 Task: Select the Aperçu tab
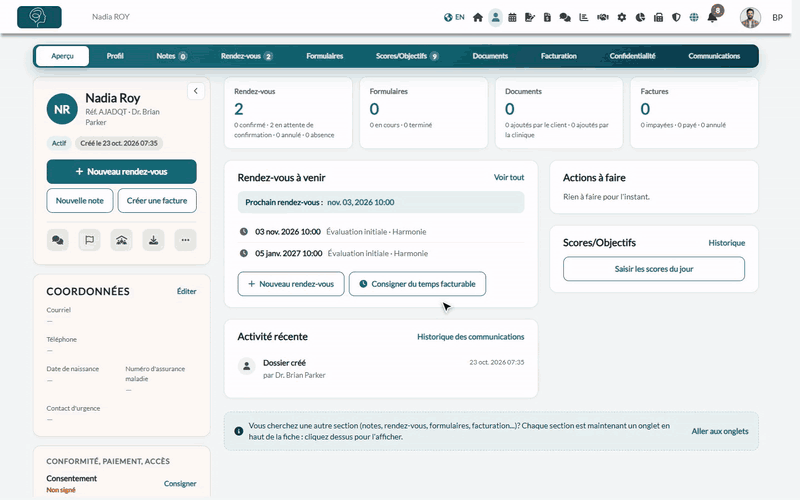pyautogui.click(x=62, y=56)
